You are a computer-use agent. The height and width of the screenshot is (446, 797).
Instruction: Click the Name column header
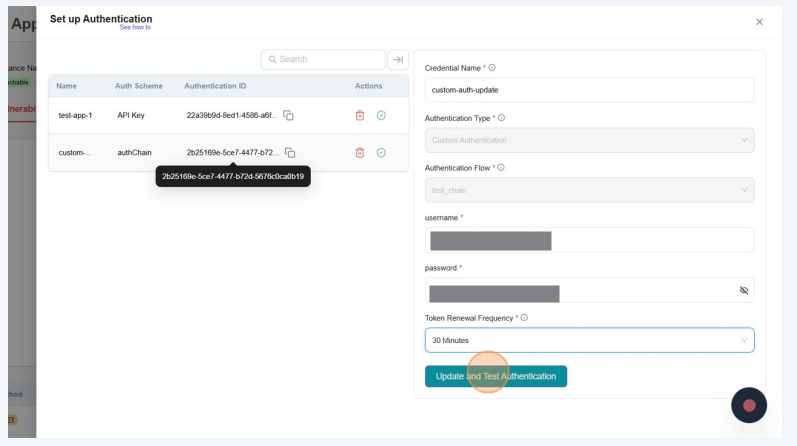67,86
